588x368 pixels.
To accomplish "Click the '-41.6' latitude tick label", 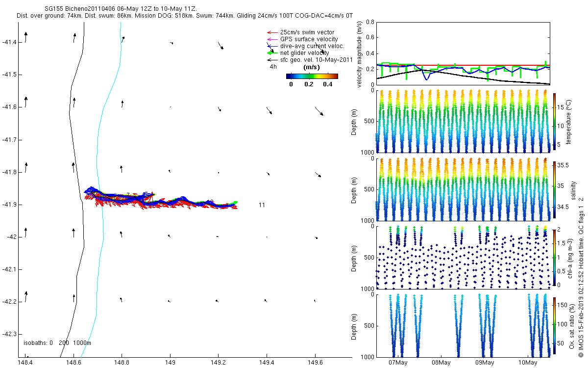I will pyautogui.click(x=10, y=107).
